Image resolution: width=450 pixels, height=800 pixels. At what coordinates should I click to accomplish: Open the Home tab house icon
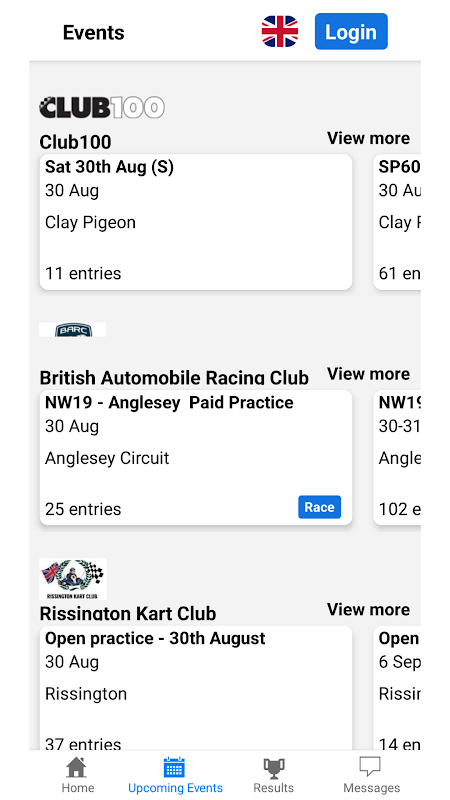(x=78, y=767)
